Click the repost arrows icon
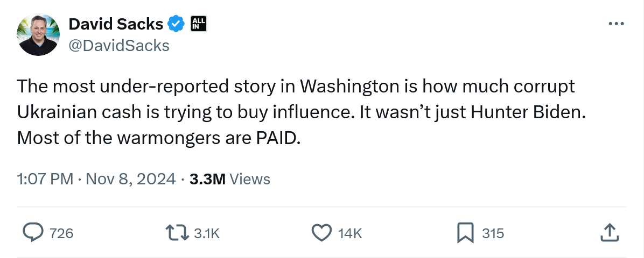 [x=178, y=233]
